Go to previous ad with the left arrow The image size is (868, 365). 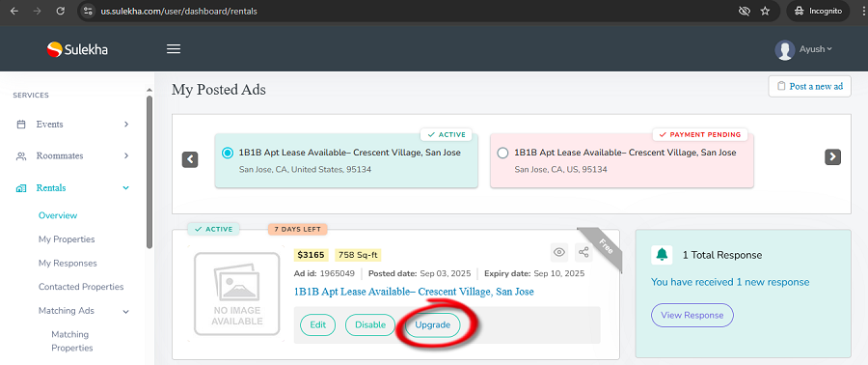(x=190, y=159)
